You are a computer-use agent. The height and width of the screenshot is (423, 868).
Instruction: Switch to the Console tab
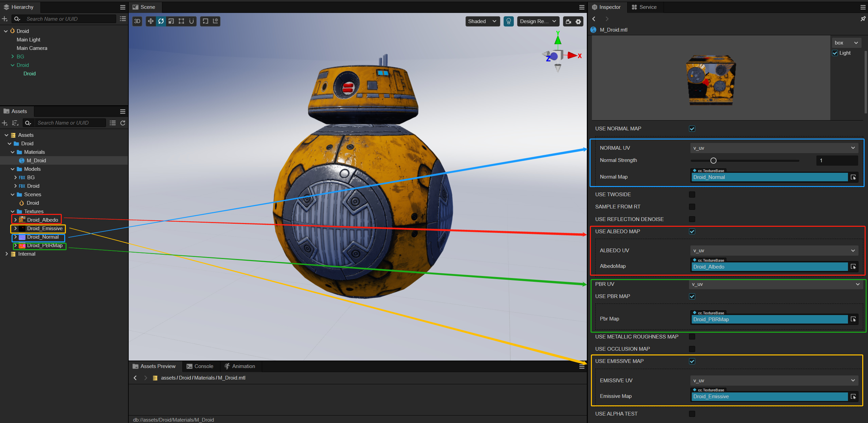pyautogui.click(x=200, y=366)
